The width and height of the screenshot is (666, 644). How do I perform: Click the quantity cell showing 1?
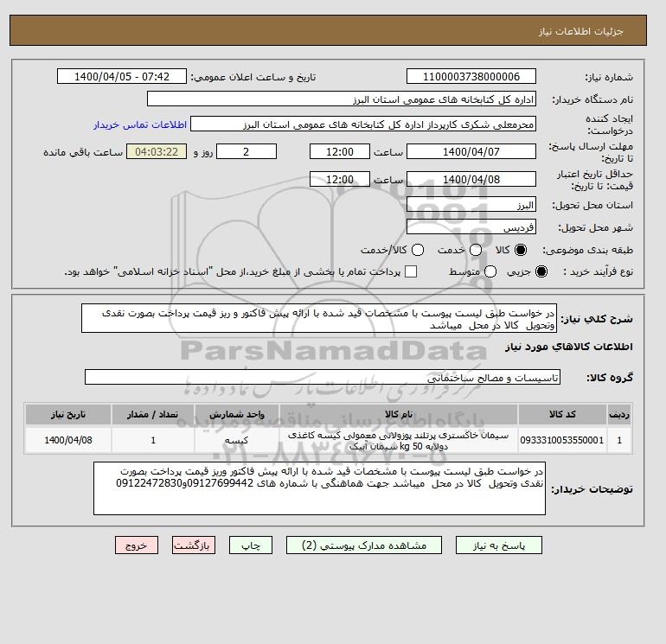tap(153, 440)
